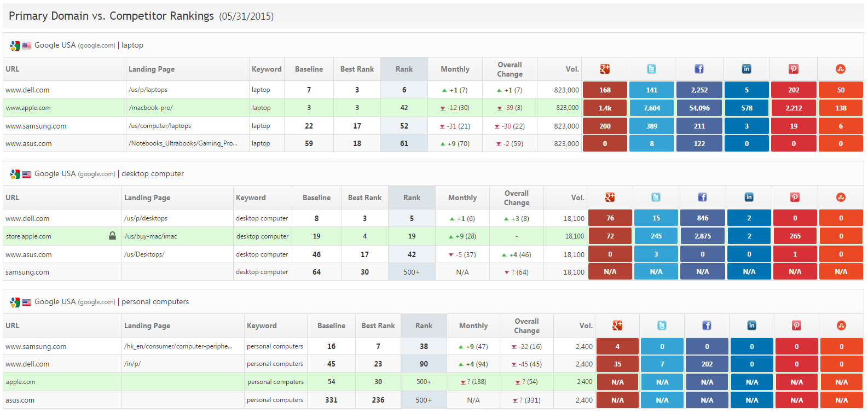Click the padlock icon beside store.apple.com

[x=112, y=236]
